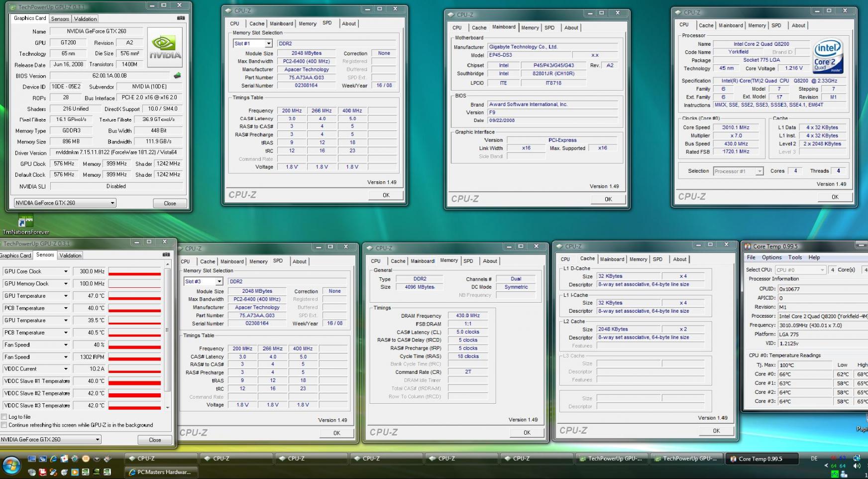Click Close in GPU-Z Sensors window
Viewport: 868px width, 479px height.
pyautogui.click(x=155, y=440)
